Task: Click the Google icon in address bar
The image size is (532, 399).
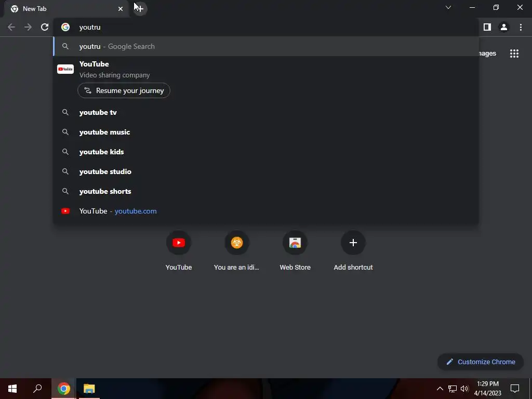Action: click(x=65, y=27)
